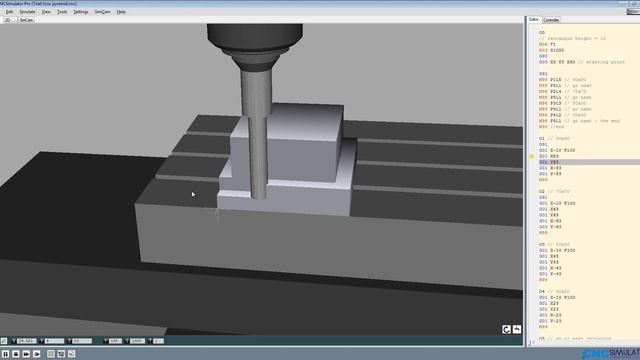Open the Edit menu
Screen dimensions: 640x360
click(9, 12)
